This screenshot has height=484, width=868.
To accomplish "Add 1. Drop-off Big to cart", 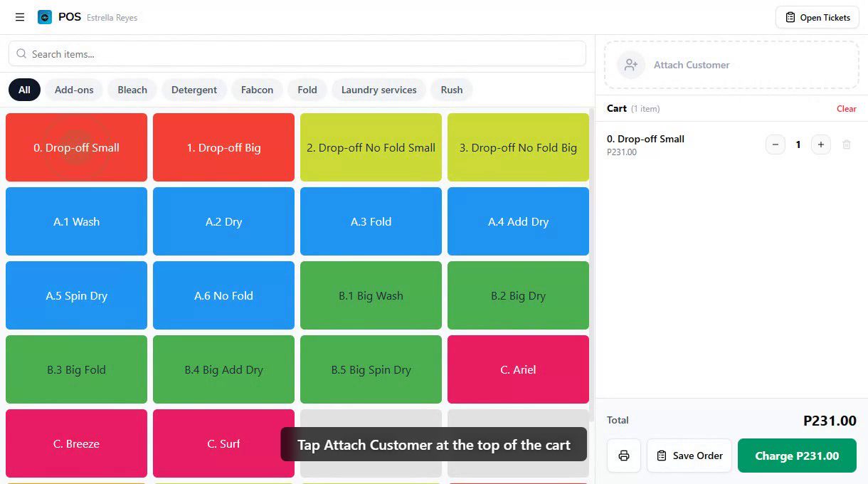I will 223,147.
